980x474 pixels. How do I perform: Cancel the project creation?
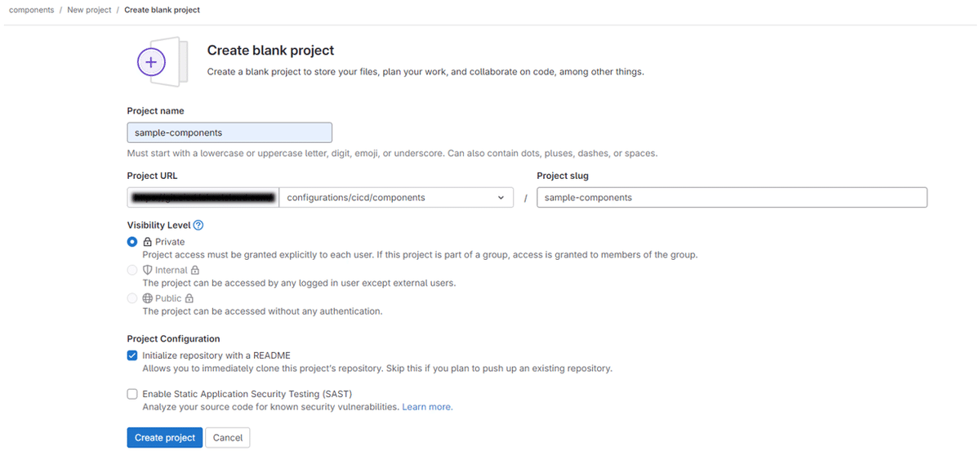(x=228, y=438)
